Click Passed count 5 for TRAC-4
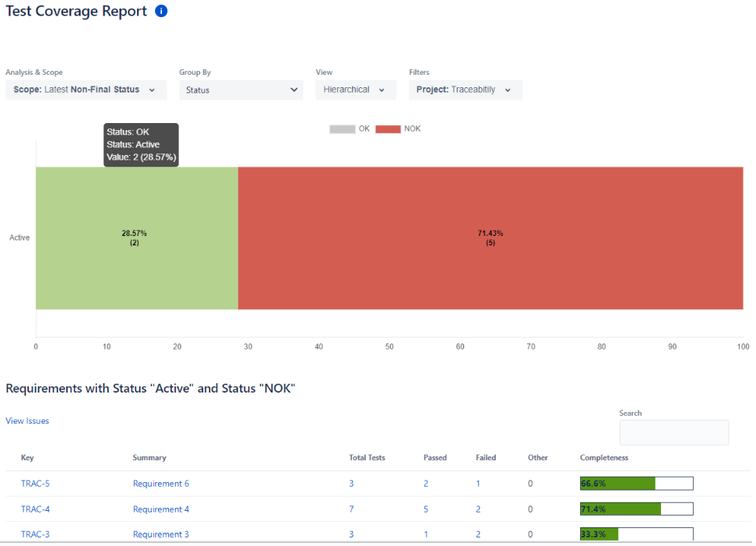This screenshot has height=546, width=756. tap(426, 509)
